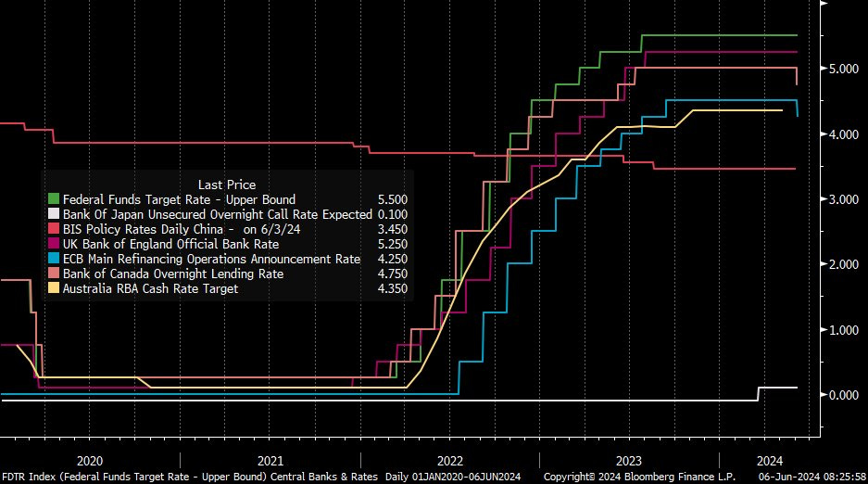
Task: Click the 2022 year label on the x-axis
Action: click(450, 461)
